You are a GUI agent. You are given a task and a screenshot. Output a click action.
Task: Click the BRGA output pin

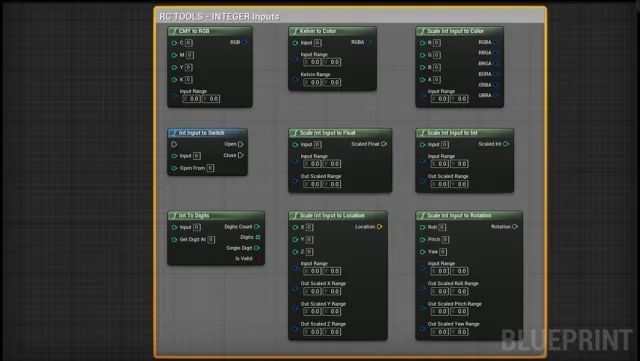(496, 63)
